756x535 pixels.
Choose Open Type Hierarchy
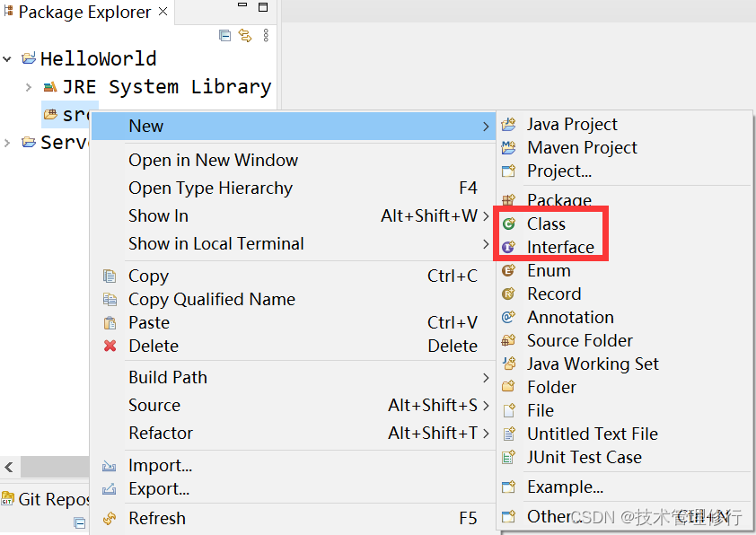293,188
